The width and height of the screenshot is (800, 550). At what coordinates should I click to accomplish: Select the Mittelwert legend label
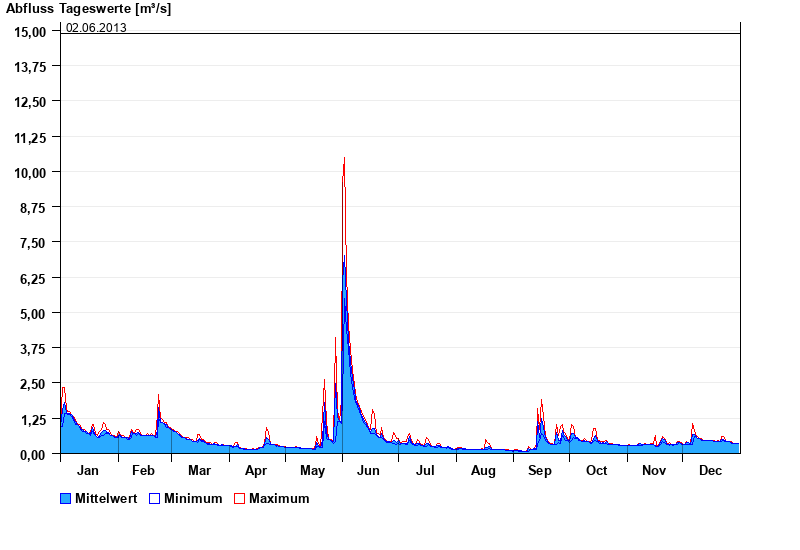pos(106,498)
